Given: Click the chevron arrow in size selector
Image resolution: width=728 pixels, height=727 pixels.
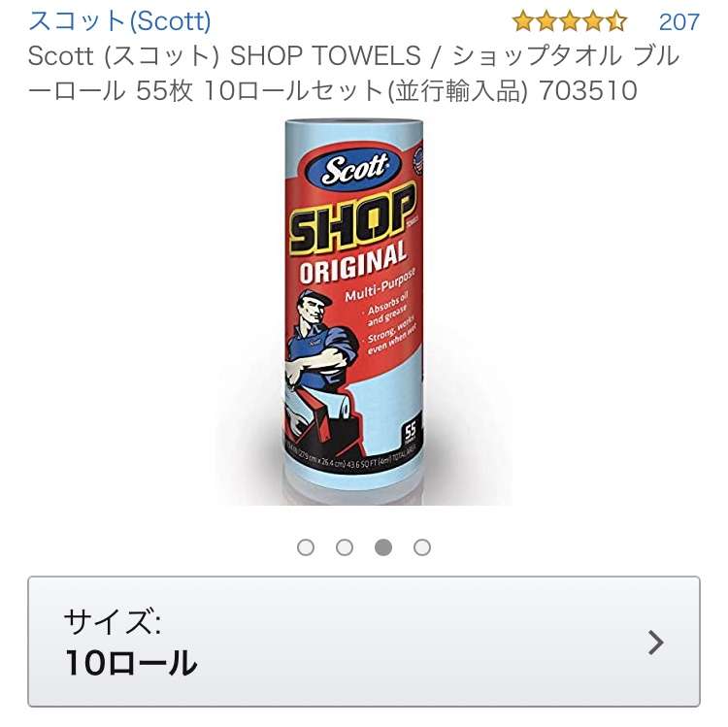Looking at the screenshot, I should pos(655,643).
